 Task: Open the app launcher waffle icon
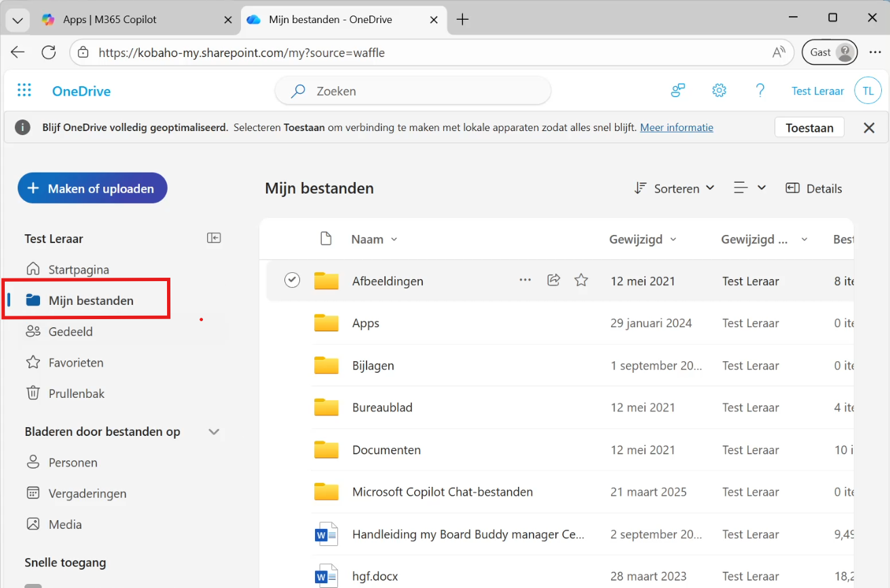(24, 91)
